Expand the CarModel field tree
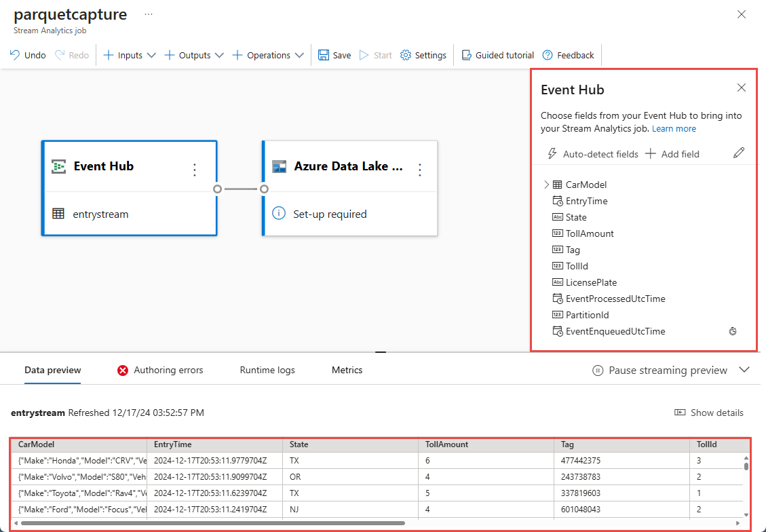766x532 pixels. tap(546, 185)
